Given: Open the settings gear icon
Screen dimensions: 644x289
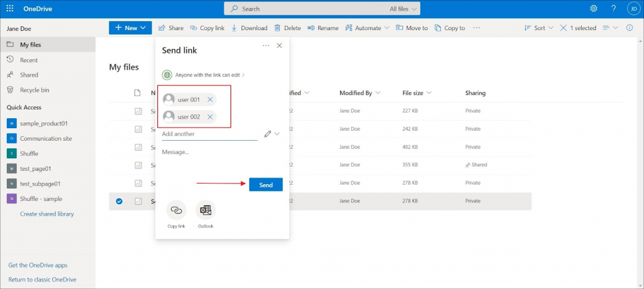Looking at the screenshot, I should pyautogui.click(x=593, y=9).
